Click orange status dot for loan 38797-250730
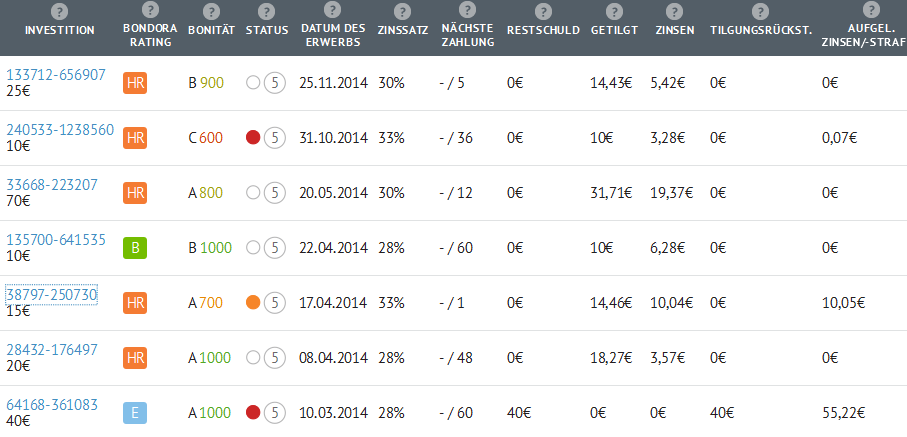 pos(253,303)
